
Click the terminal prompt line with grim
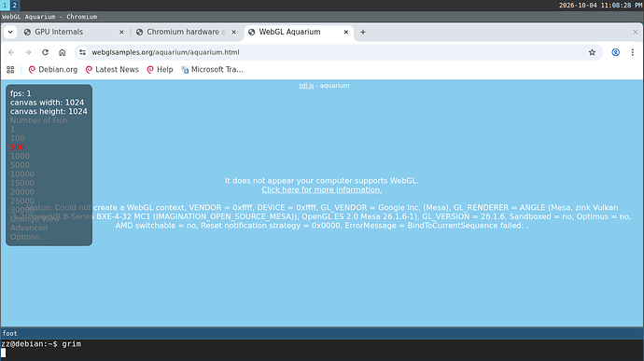(41, 344)
